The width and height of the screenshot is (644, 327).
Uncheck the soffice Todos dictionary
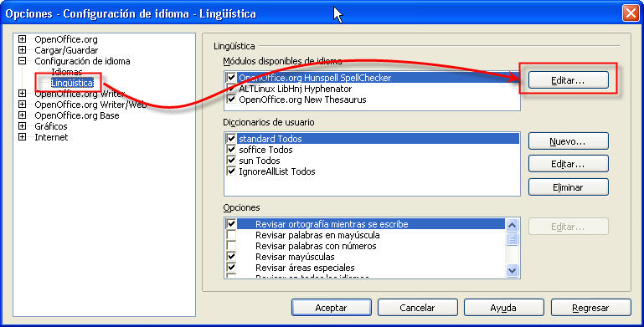click(x=231, y=150)
